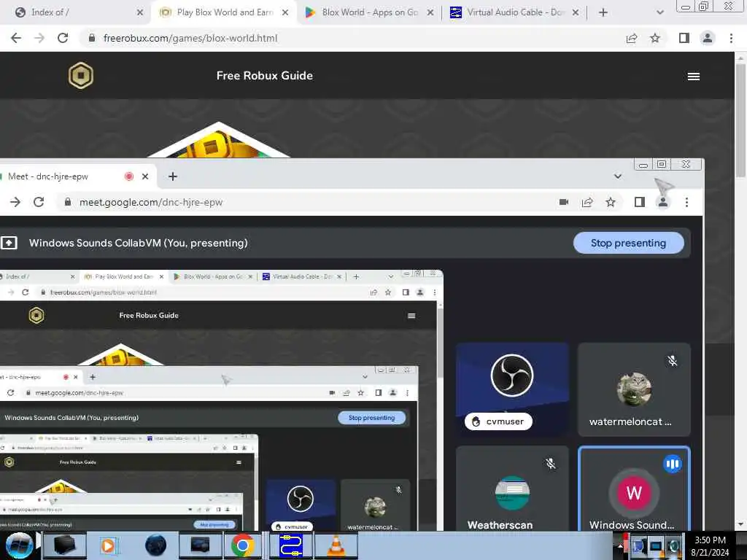The image size is (747, 560).
Task: Open profile icon in the Meet window toolbar
Action: pyautogui.click(x=662, y=203)
